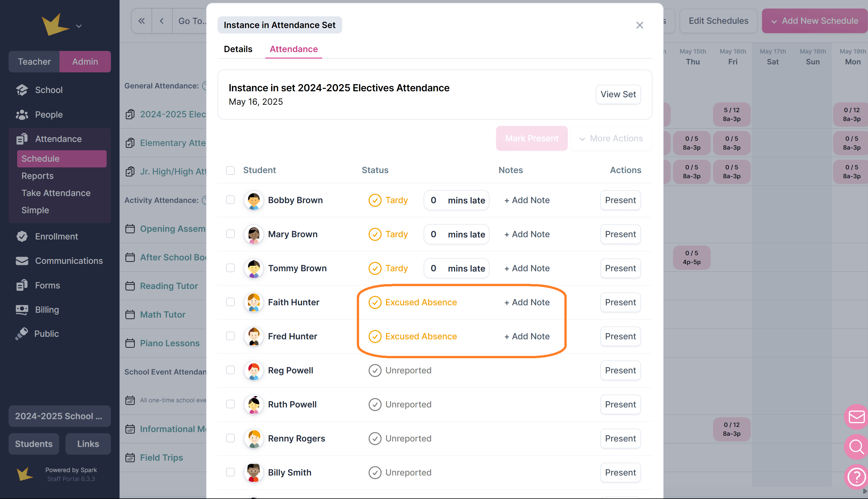Click the floating search magnifier icon

click(x=857, y=447)
